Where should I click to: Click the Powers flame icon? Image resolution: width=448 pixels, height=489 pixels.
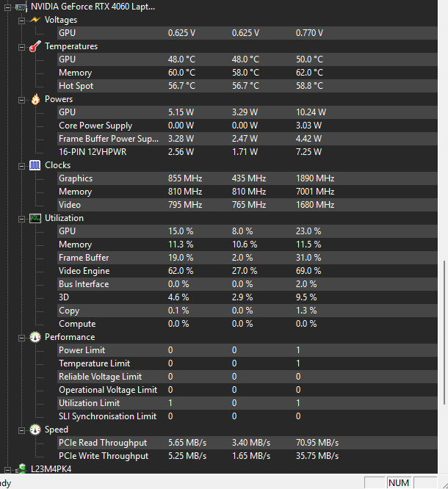(35, 99)
